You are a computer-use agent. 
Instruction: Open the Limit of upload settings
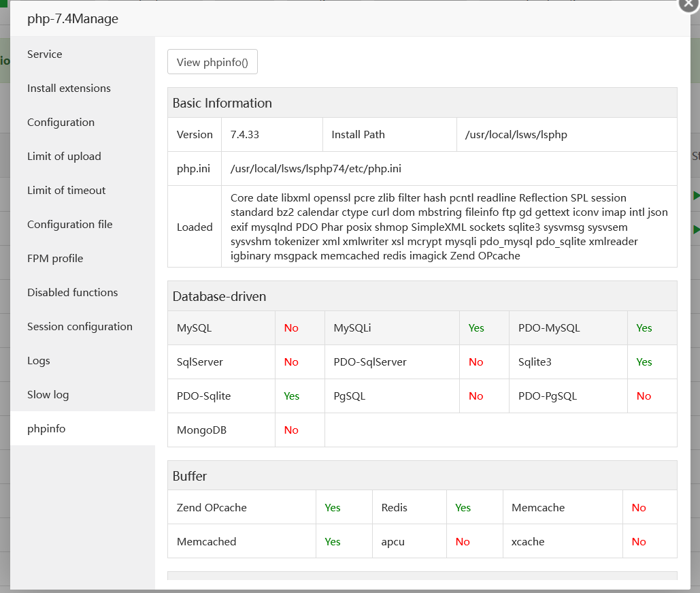(x=63, y=156)
